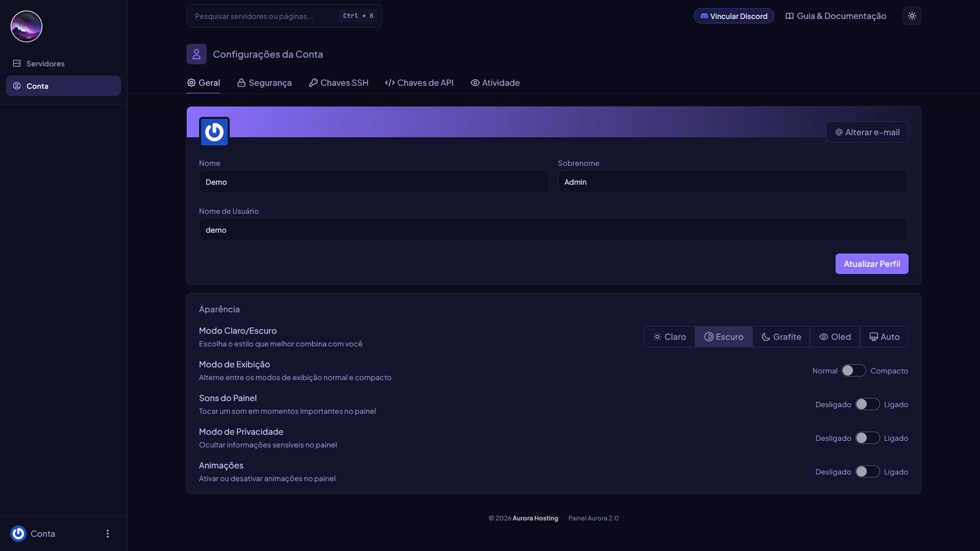Click the Nome de Usuário field
The image size is (980, 551).
click(553, 229)
